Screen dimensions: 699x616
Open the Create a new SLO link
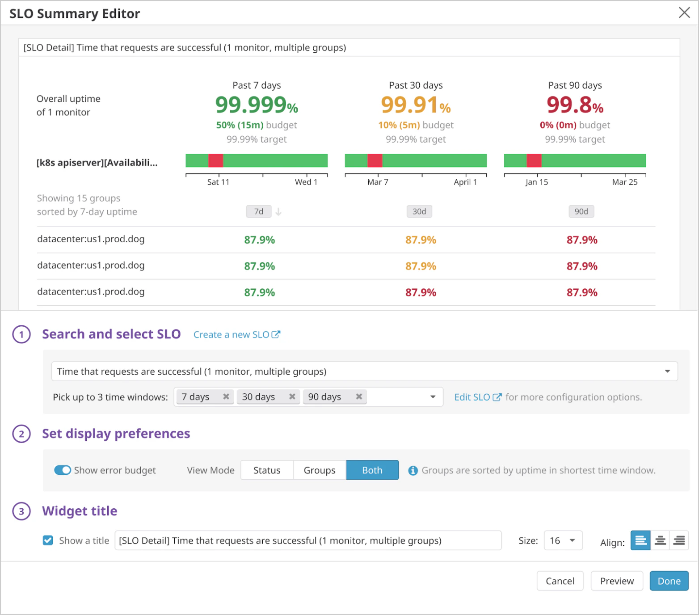tap(236, 335)
